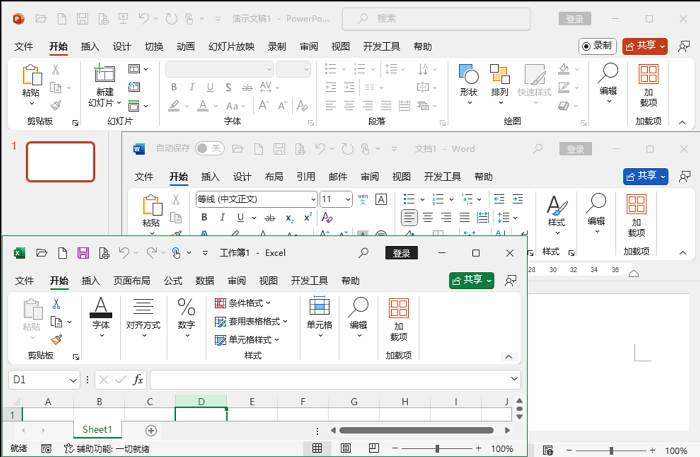Open Excel Alignment group button
Screen dimensions: 700x457
pyautogui.click(x=143, y=317)
